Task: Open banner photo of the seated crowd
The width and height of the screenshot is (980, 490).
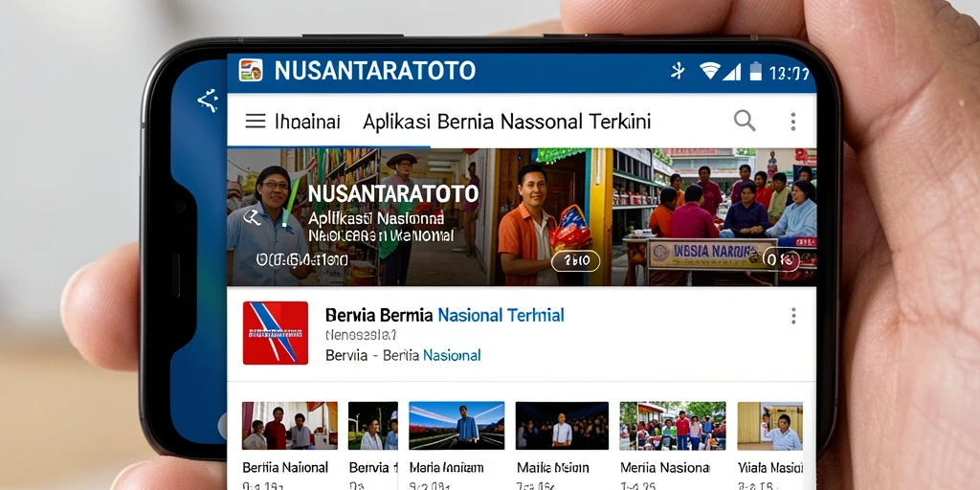Action: tap(714, 217)
